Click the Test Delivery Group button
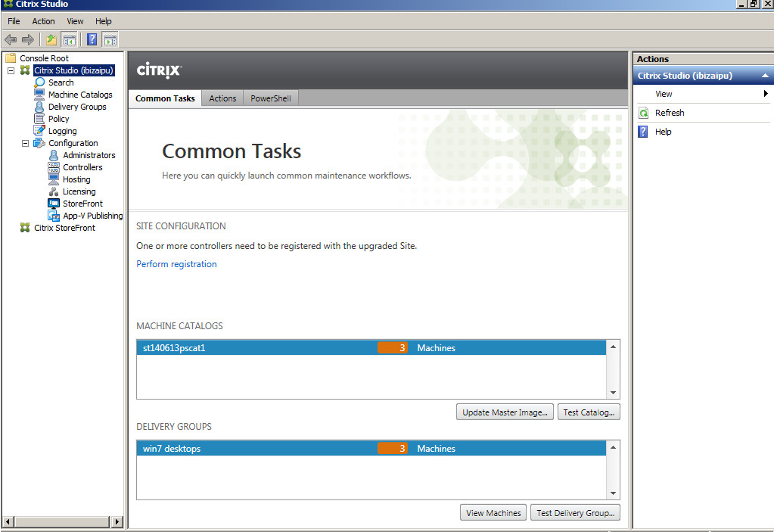774x532 pixels. pos(575,512)
